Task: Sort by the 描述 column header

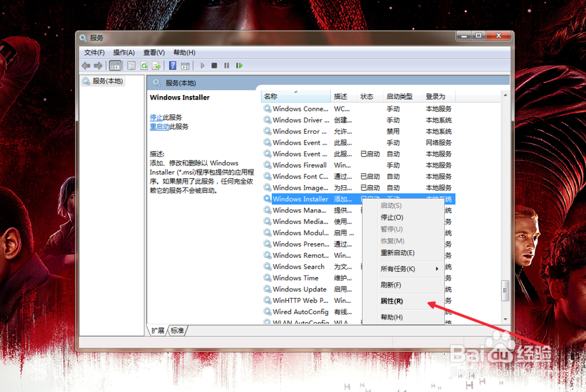Action: [x=344, y=97]
